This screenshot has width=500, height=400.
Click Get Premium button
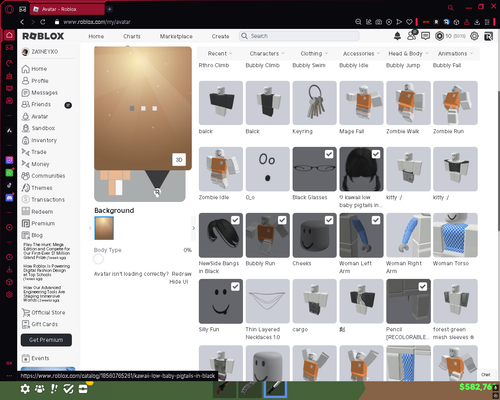46,340
